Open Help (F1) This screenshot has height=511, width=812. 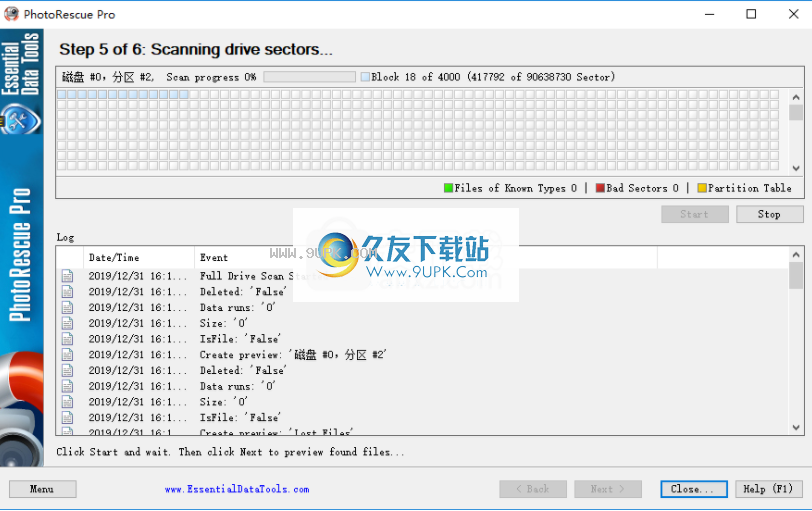[769, 489]
